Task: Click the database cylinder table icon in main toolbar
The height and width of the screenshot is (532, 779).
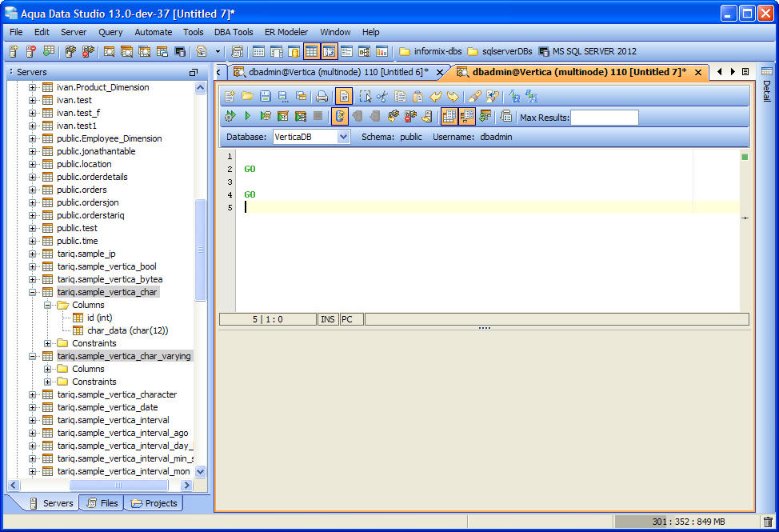Action: [x=294, y=51]
